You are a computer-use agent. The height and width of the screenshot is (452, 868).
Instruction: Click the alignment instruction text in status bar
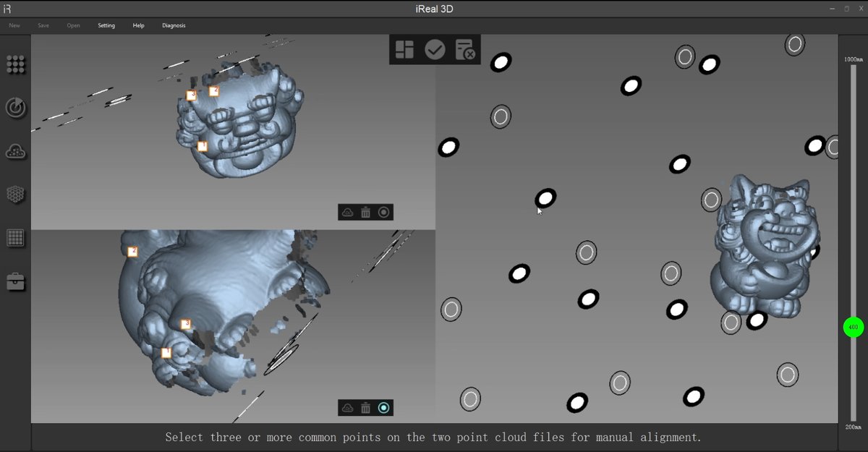[433, 438]
